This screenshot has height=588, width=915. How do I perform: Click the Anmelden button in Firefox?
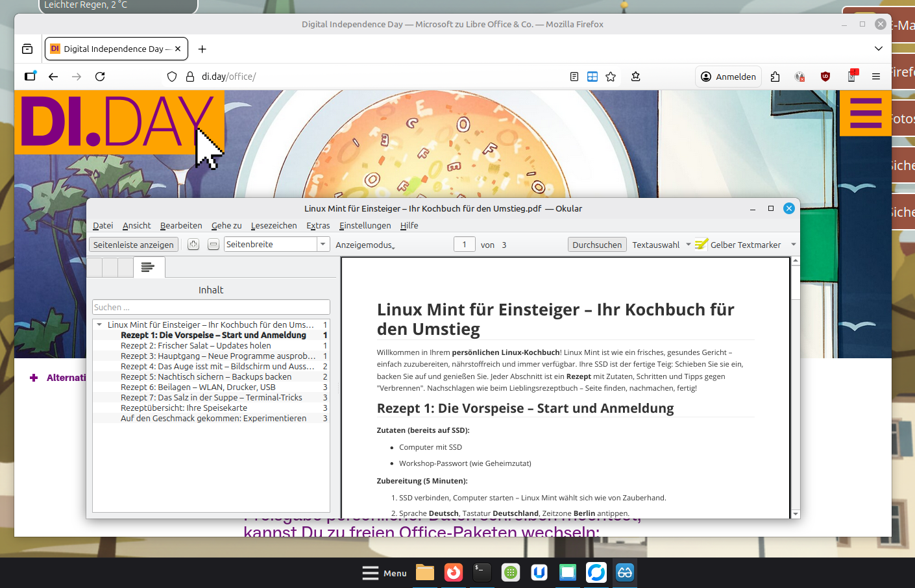point(728,77)
